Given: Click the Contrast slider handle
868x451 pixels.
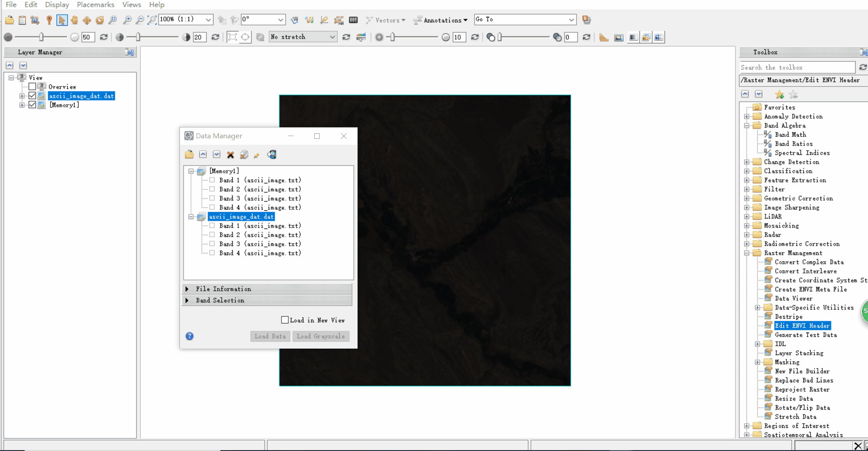Looking at the screenshot, I should (x=138, y=37).
